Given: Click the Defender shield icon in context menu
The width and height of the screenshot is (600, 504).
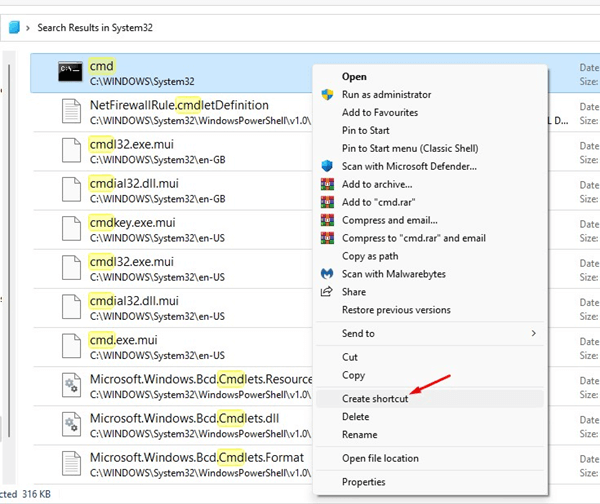Looking at the screenshot, I should (x=327, y=166).
